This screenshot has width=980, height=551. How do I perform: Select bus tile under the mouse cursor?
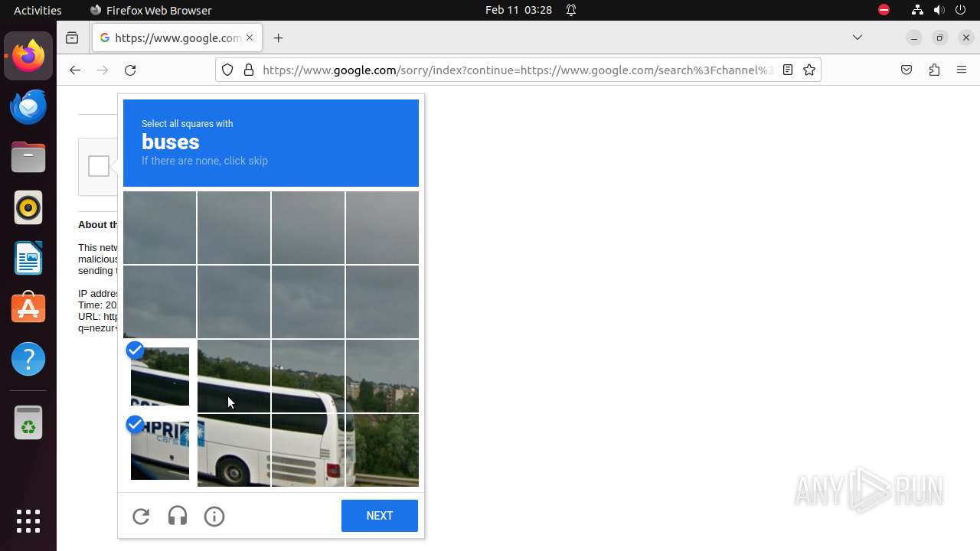(x=234, y=377)
